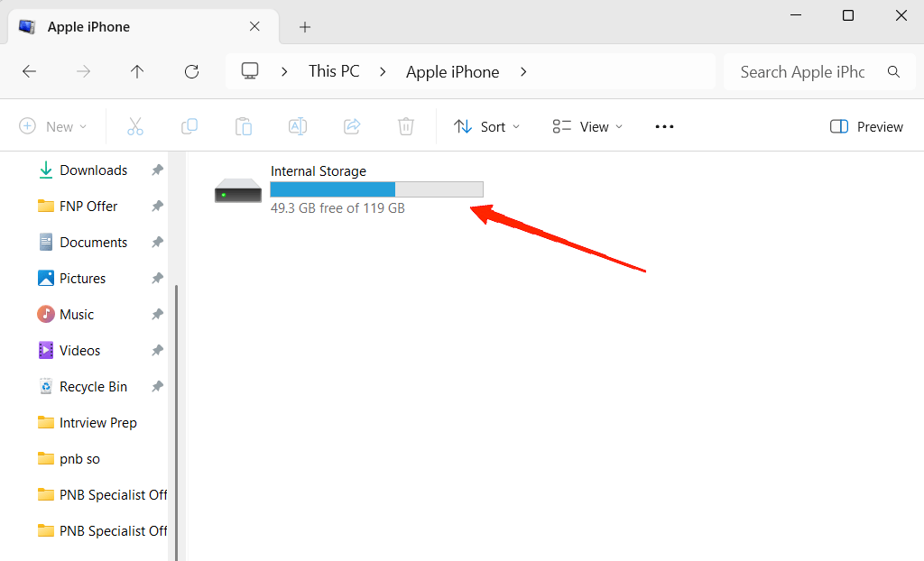Click the Copy icon in toolbar
This screenshot has height=561, width=924.
189,126
